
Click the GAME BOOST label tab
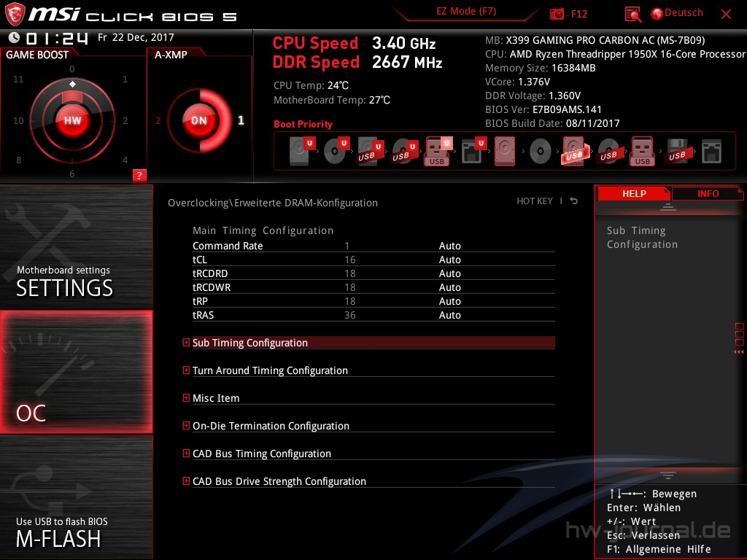coord(37,55)
